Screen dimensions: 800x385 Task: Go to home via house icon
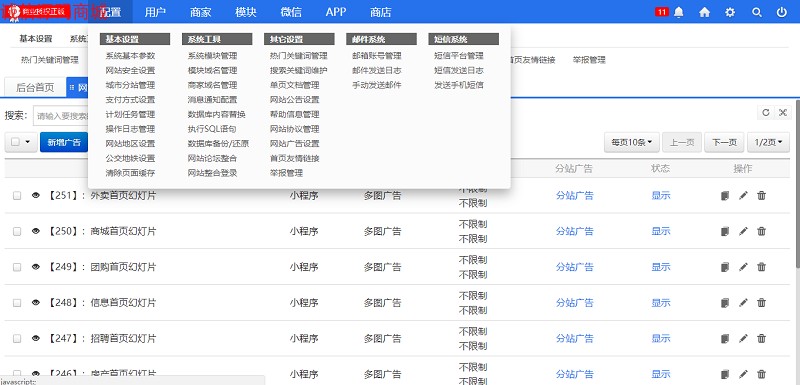pyautogui.click(x=704, y=12)
